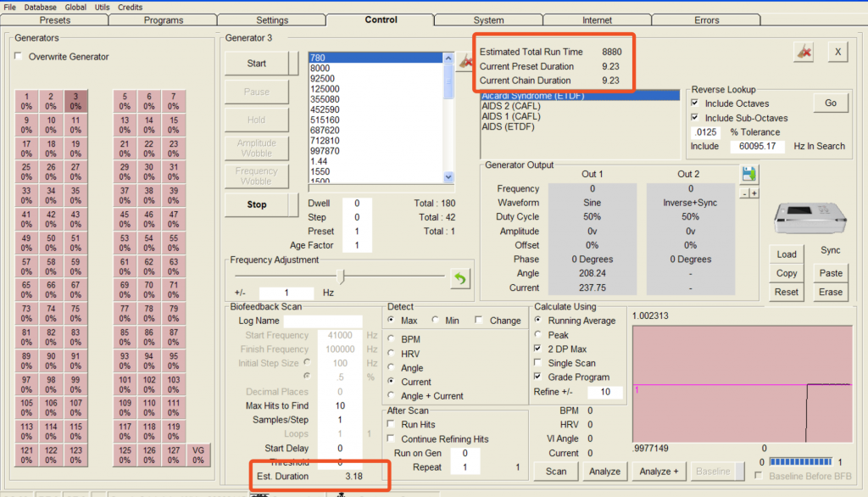Image resolution: width=868 pixels, height=497 pixels.
Task: Uncheck the Include Octaves checkbox
Action: pos(695,103)
